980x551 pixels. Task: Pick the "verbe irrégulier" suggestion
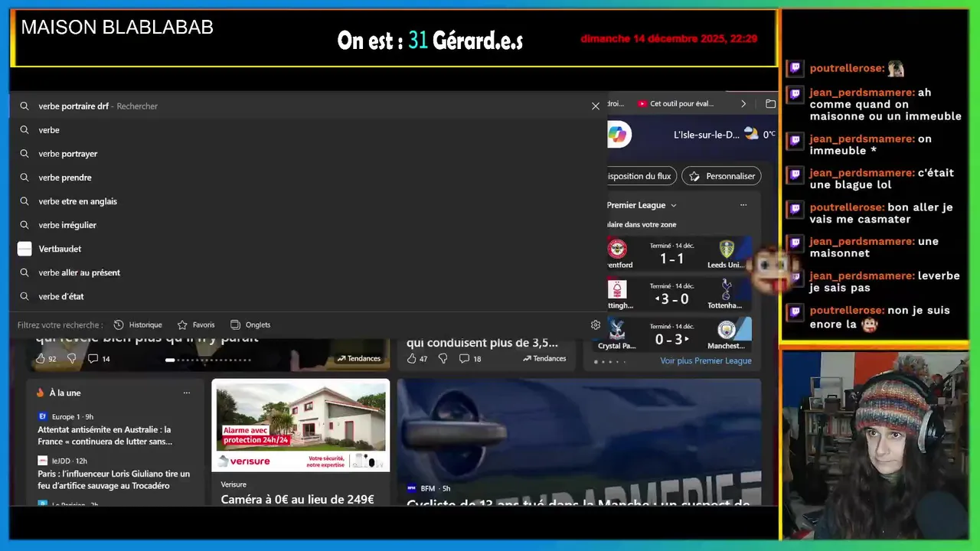(309, 225)
